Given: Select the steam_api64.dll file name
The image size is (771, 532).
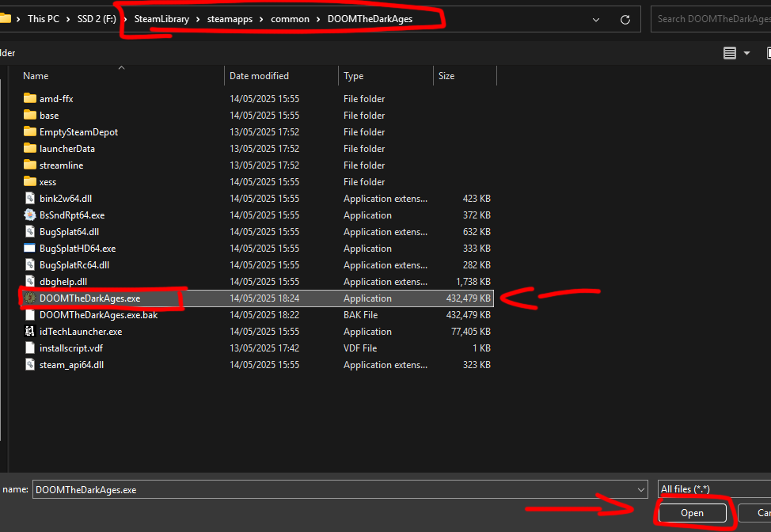Looking at the screenshot, I should [x=71, y=365].
